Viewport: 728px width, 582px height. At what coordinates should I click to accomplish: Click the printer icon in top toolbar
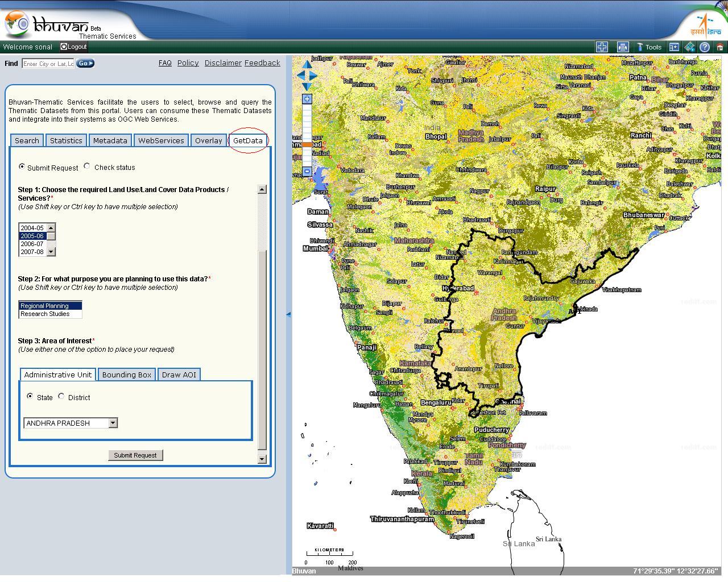tap(623, 47)
